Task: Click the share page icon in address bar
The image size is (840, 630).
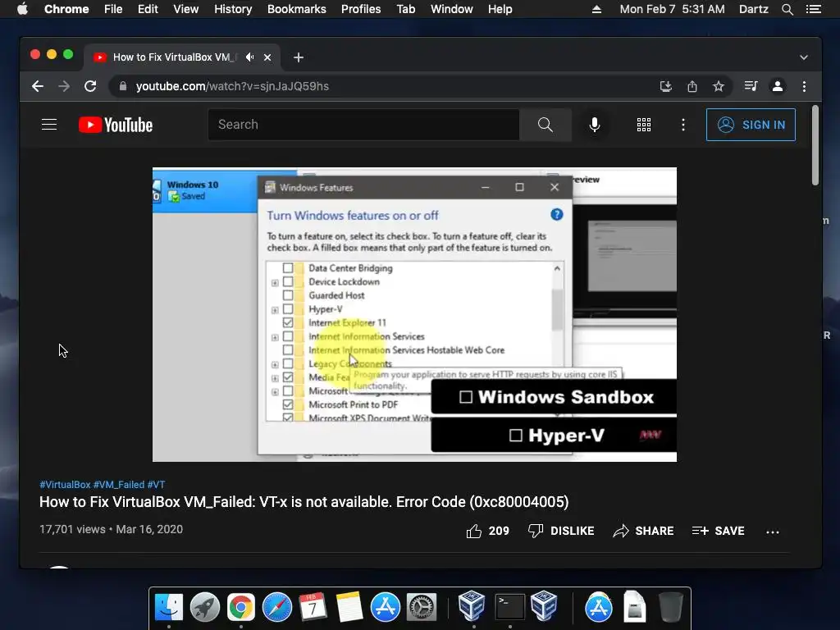Action: (x=692, y=86)
